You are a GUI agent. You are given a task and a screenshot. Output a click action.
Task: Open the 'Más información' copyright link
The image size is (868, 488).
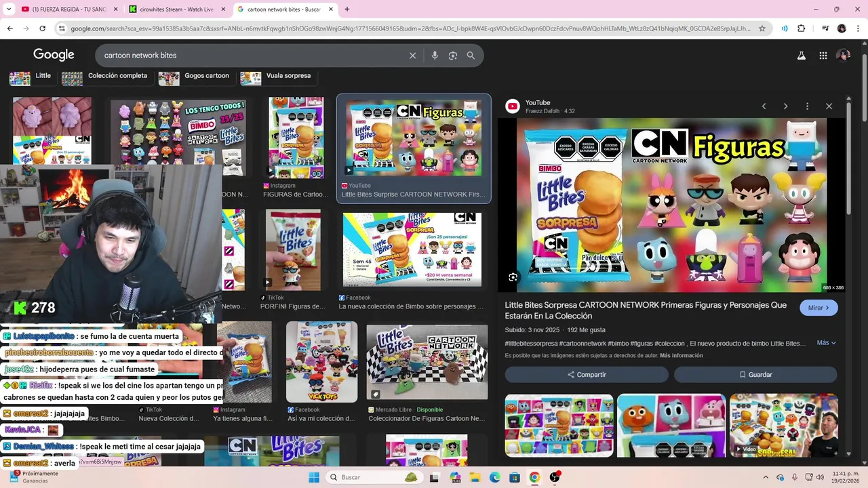[681, 356]
